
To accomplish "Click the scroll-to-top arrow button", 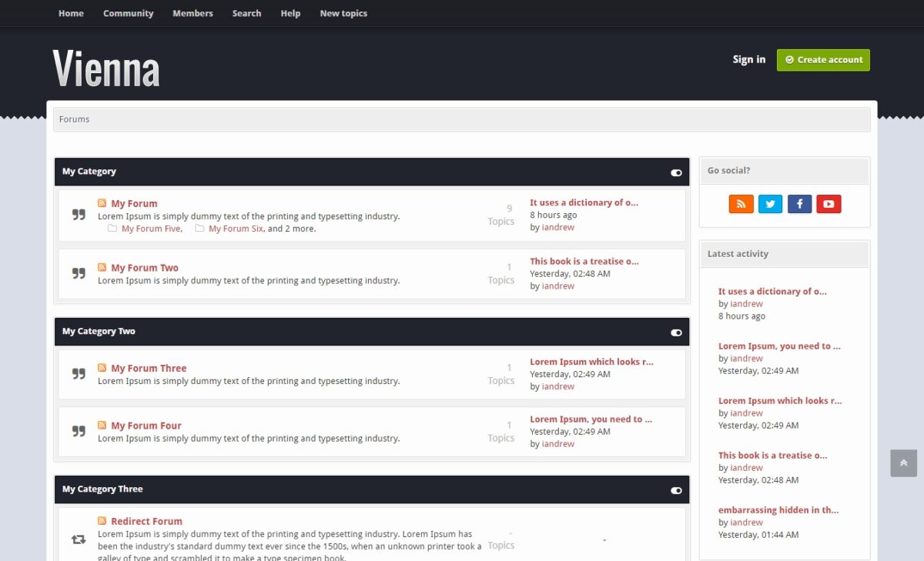I will click(903, 462).
